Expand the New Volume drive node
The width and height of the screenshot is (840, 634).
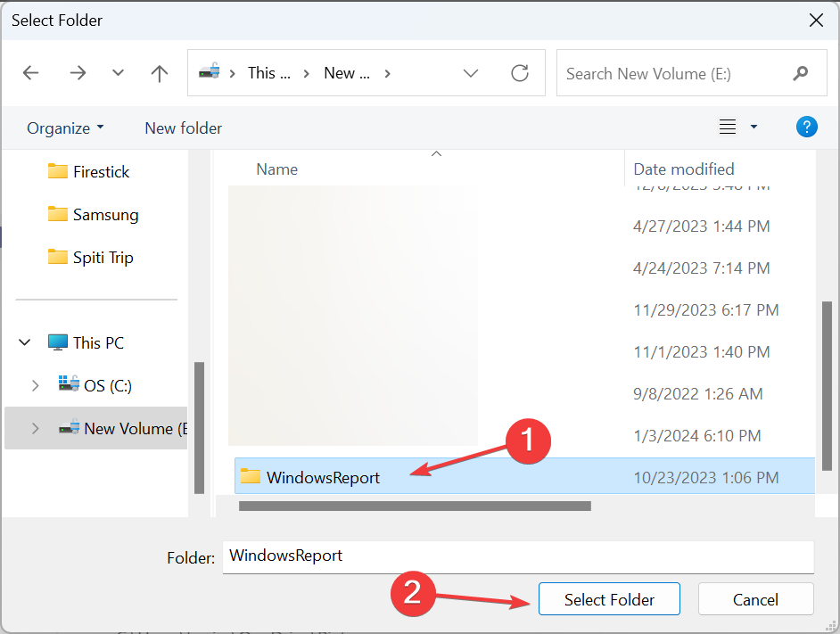36,428
